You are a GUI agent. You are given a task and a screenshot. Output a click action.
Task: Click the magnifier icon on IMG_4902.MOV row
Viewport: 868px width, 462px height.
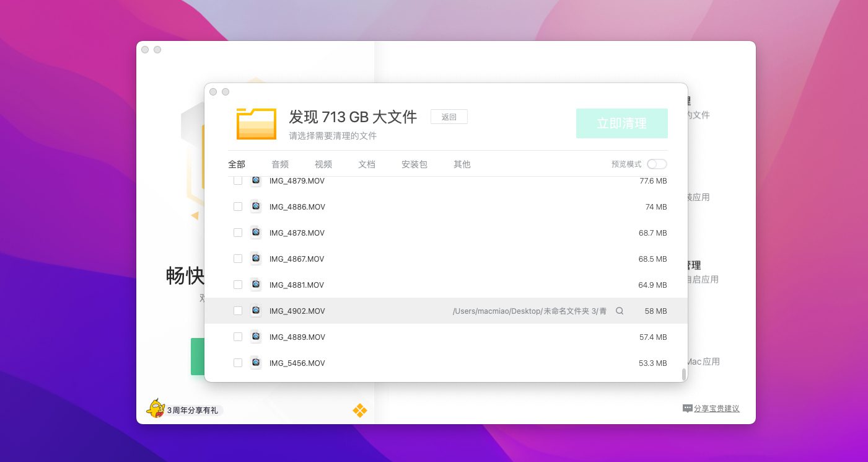coord(620,311)
